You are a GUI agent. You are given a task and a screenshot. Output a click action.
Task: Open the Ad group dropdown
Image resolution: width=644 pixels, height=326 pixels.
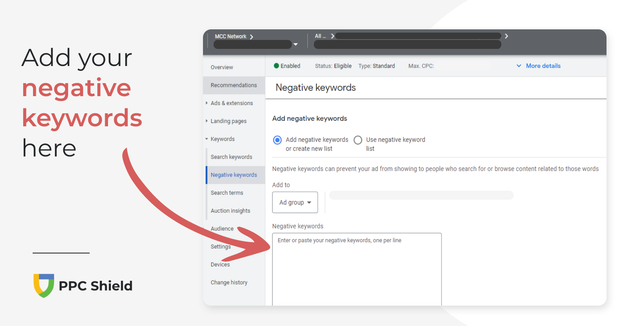pos(295,203)
